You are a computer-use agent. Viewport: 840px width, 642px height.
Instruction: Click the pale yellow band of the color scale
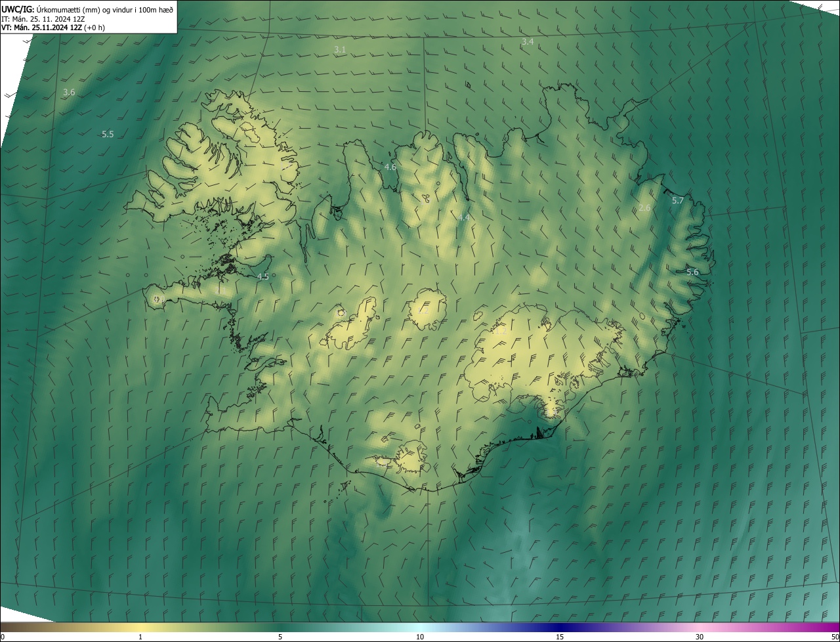(141, 627)
